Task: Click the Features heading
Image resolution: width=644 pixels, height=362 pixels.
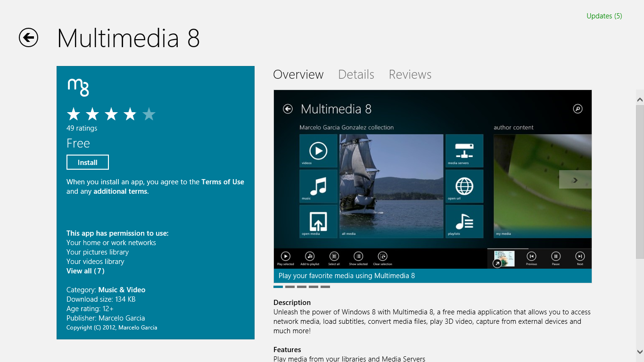Action: (x=287, y=350)
